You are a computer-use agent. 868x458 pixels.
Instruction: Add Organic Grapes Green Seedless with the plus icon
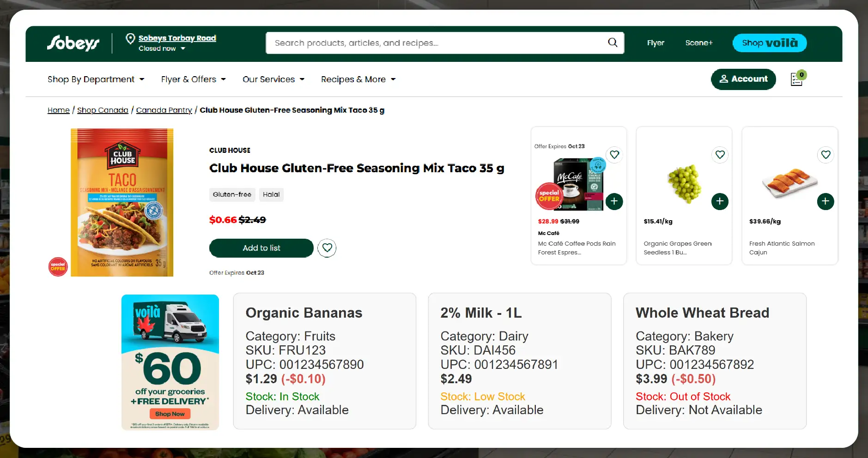point(720,201)
